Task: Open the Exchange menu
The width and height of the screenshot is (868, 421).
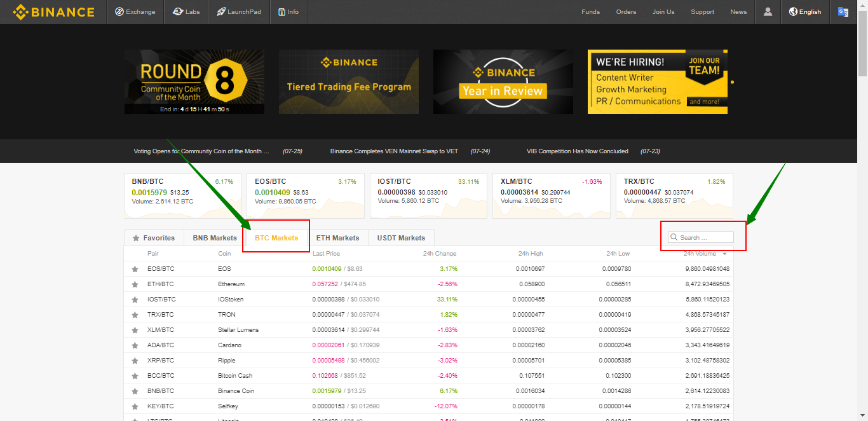Action: tap(135, 11)
